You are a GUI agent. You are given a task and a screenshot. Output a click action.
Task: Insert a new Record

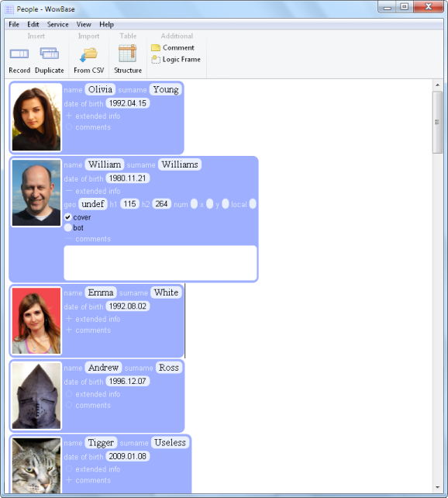19,60
